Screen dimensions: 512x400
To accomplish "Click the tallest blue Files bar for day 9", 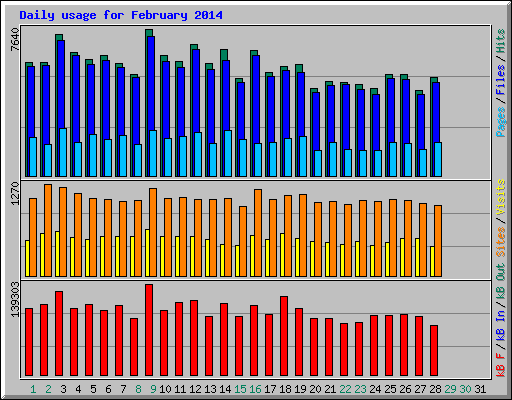I will pos(151,83).
